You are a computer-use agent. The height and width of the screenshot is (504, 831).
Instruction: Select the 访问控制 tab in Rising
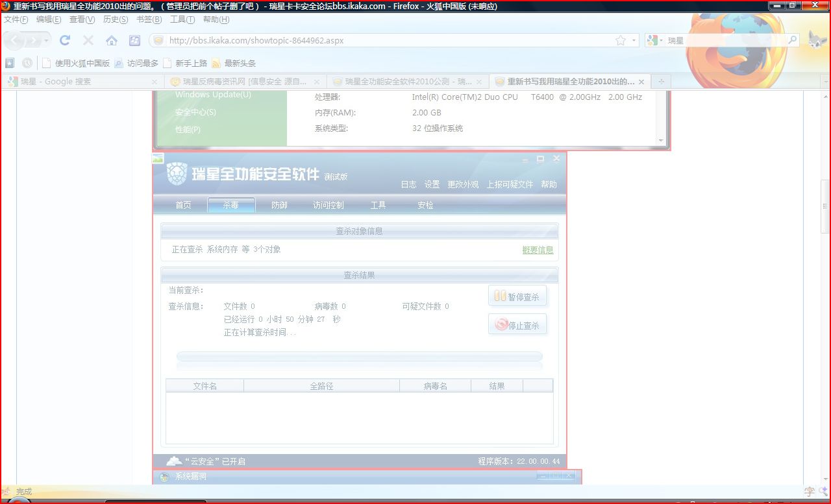pyautogui.click(x=329, y=205)
